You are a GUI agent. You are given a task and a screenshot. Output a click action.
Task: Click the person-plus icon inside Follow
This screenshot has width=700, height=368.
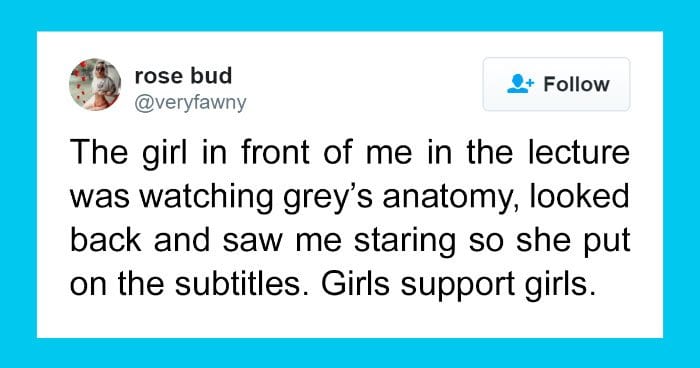pyautogui.click(x=520, y=84)
